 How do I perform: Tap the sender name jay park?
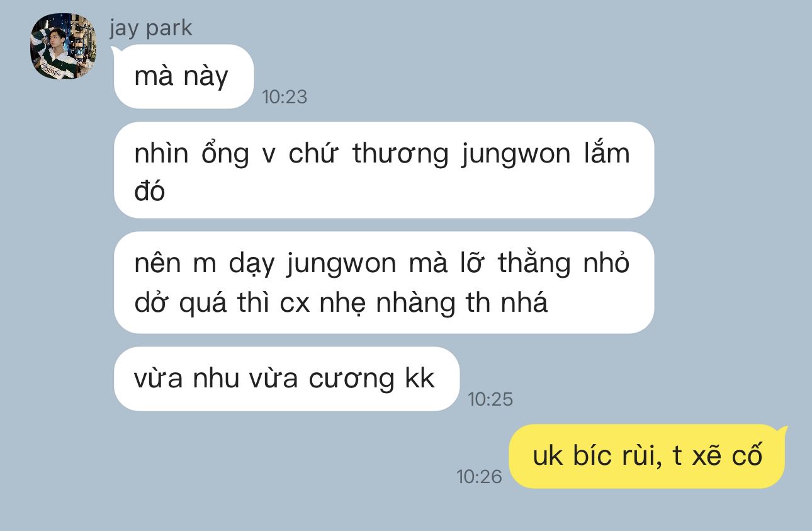click(150, 28)
